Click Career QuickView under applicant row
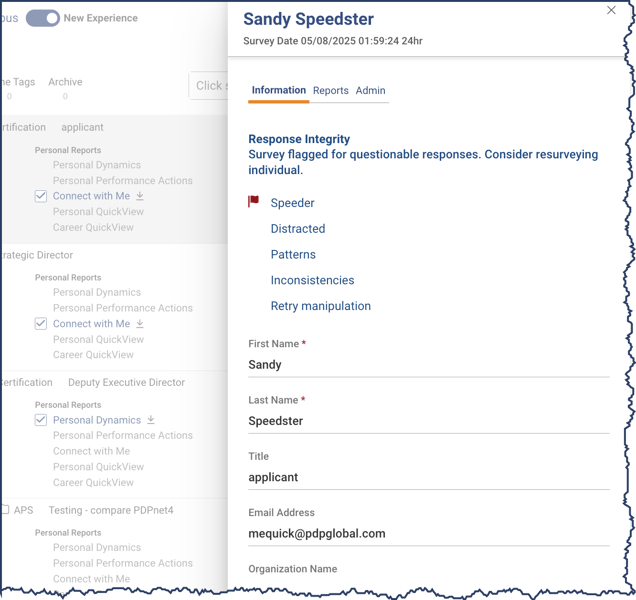The width and height of the screenshot is (636, 600). (x=93, y=227)
